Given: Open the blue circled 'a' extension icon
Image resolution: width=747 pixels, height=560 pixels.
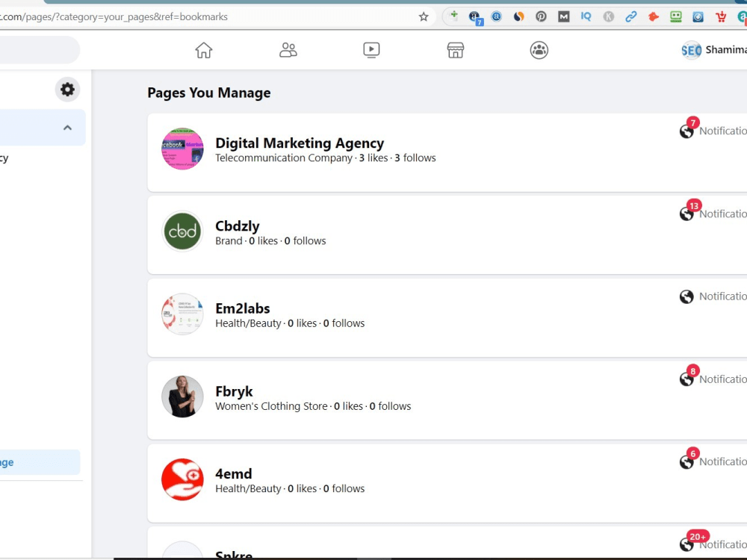Looking at the screenshot, I should pyautogui.click(x=497, y=16).
